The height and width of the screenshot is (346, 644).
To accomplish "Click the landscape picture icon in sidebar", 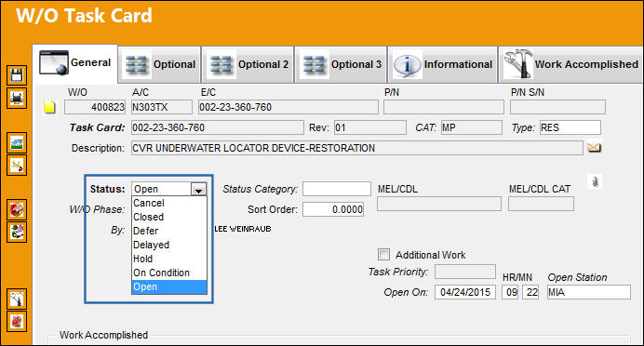I will [17, 143].
